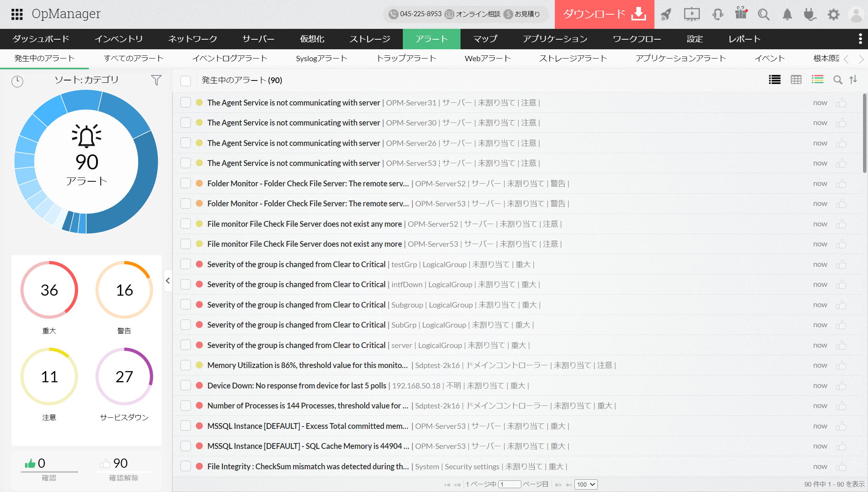Switch to the Syslogアラート tab
868x492 pixels.
coord(321,59)
